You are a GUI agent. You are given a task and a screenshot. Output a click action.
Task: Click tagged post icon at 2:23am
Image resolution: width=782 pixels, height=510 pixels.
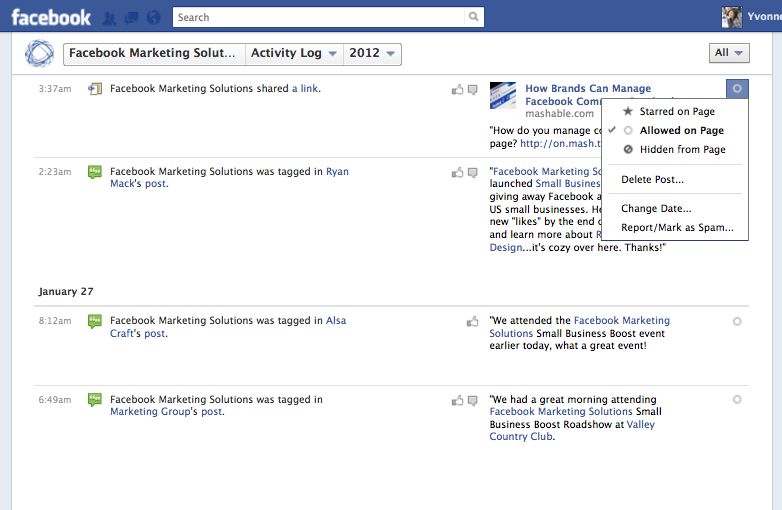tap(95, 172)
